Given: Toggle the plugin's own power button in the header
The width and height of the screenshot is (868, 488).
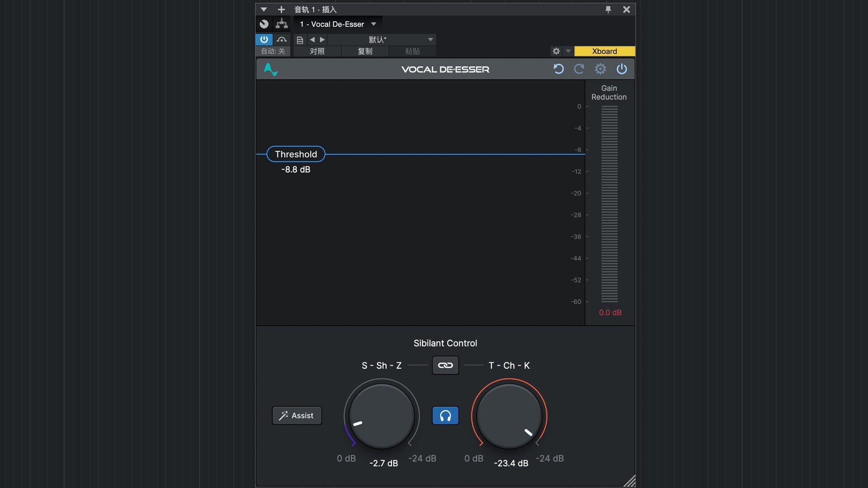Looking at the screenshot, I should tap(622, 69).
